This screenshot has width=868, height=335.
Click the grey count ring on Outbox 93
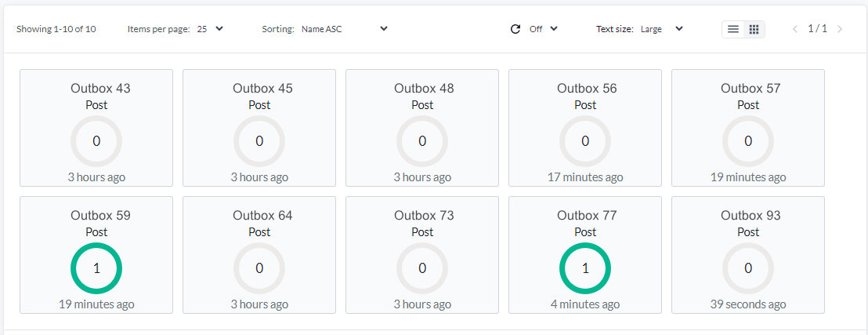point(748,268)
